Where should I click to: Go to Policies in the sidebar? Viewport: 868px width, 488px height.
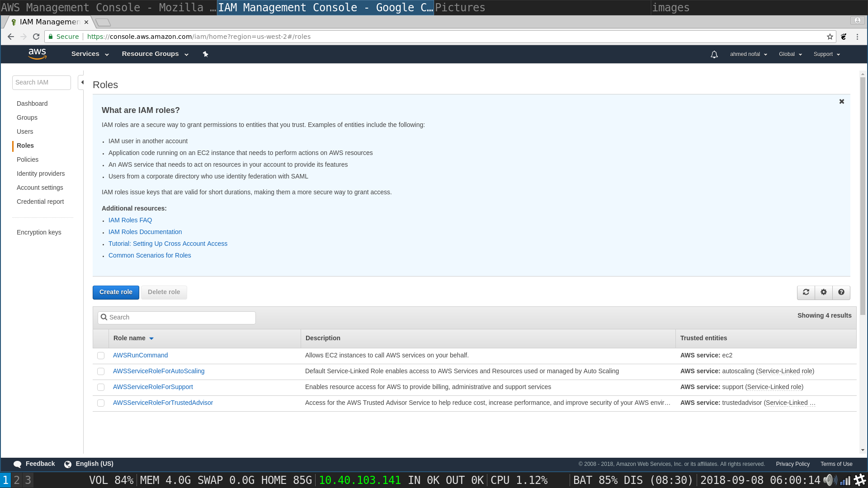[28, 160]
